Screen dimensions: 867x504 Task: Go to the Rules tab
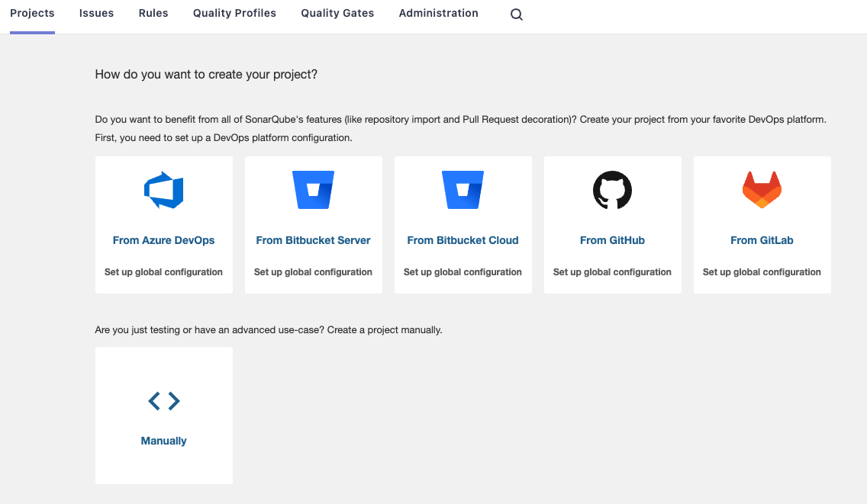click(x=153, y=13)
